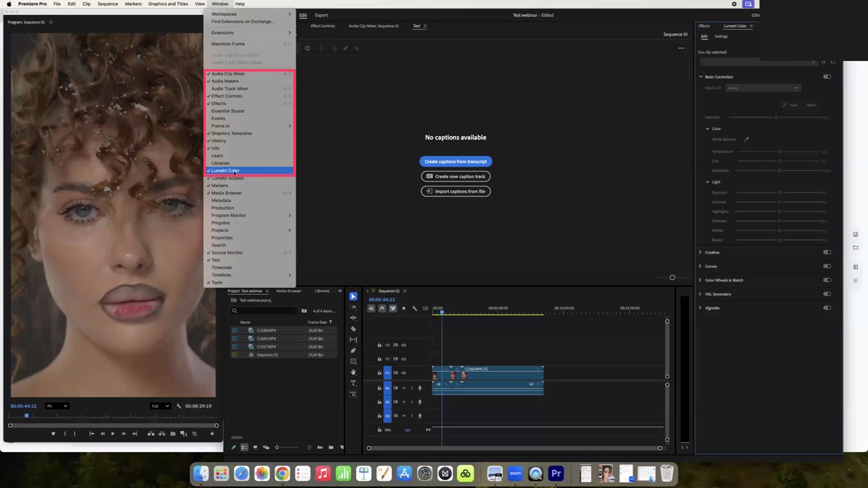Open Premiere Pro from the dock
The height and width of the screenshot is (488, 868).
click(556, 474)
